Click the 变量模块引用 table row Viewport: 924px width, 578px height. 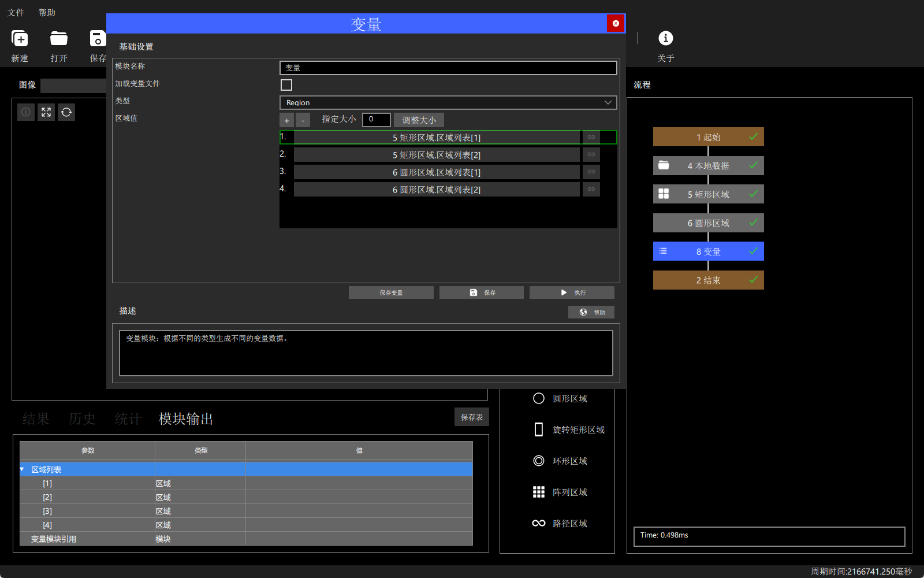(x=246, y=539)
